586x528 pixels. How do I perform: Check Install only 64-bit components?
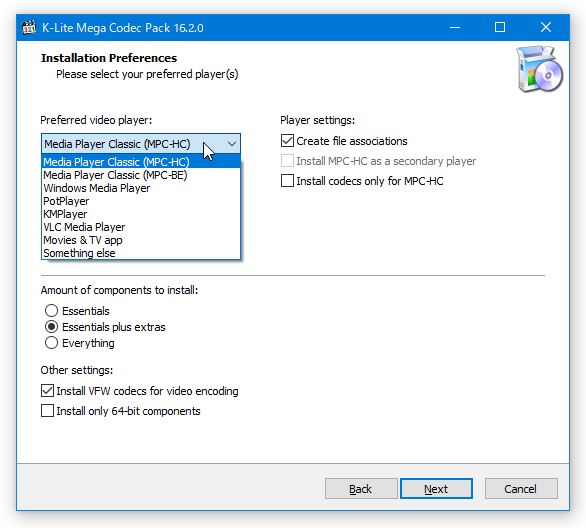click(47, 411)
